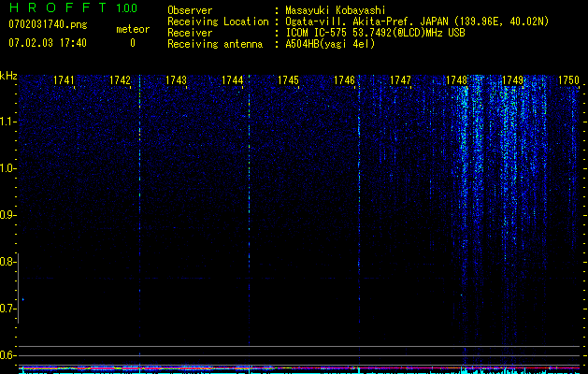This screenshot has width=588, height=374.
Task: Click the 1743 time marker
Action: click(x=176, y=80)
